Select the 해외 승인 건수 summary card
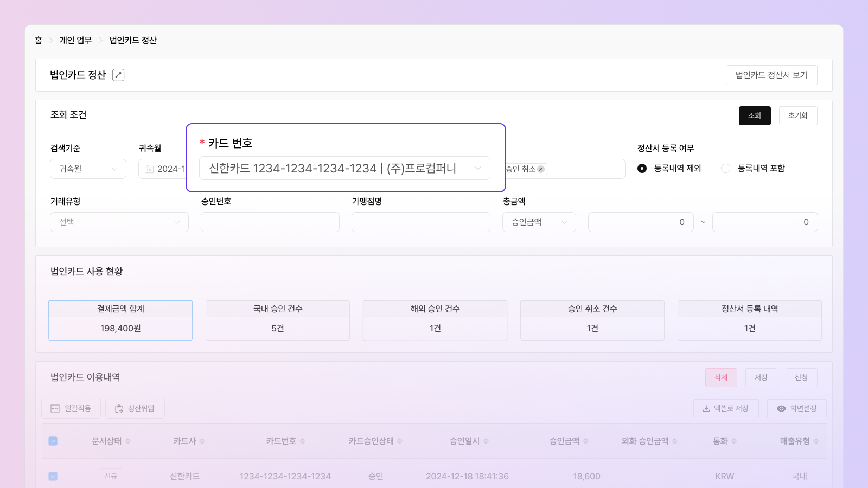Screen dimensions: 868x488 click(x=435, y=320)
